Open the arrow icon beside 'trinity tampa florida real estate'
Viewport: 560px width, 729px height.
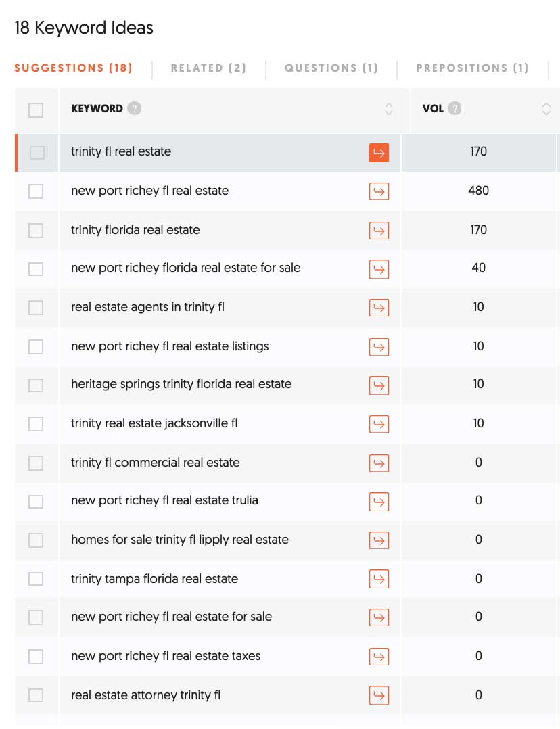pyautogui.click(x=379, y=579)
